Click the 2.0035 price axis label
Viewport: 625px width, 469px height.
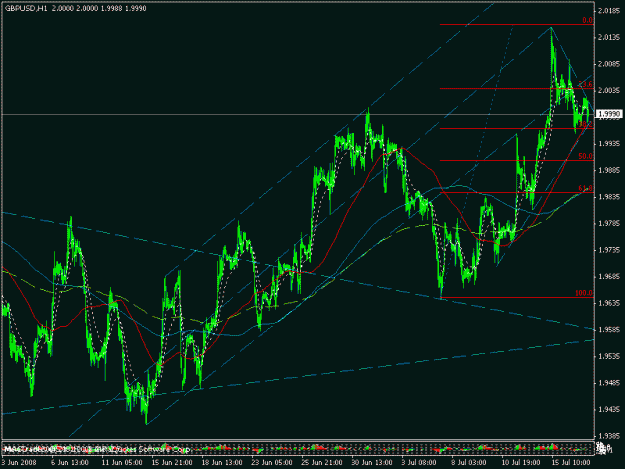tap(609, 90)
